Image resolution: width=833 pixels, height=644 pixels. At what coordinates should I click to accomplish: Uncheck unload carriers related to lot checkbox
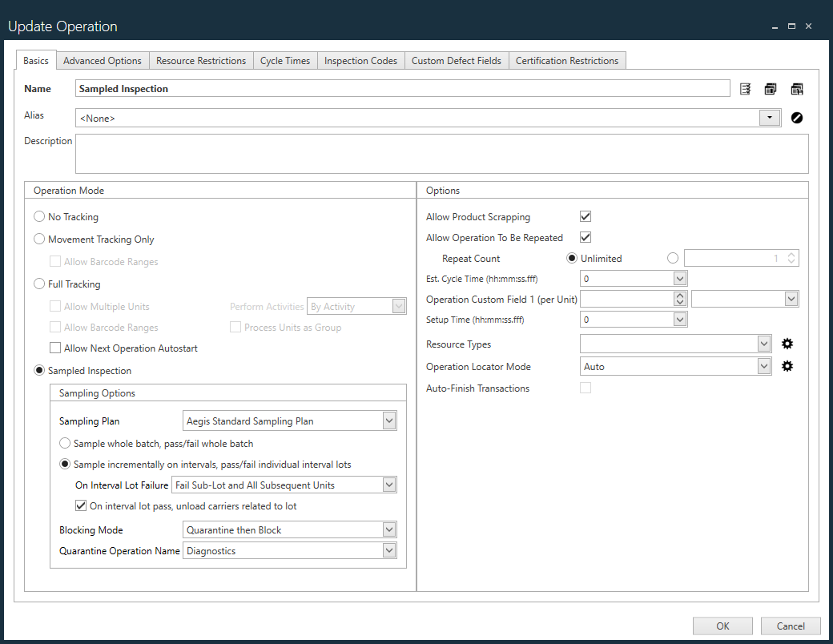(x=81, y=506)
